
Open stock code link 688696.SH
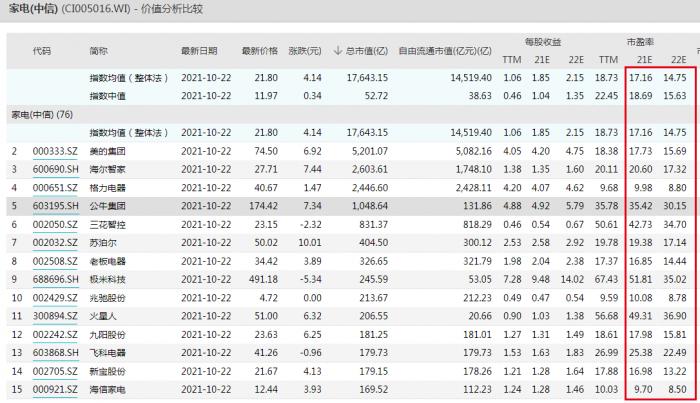click(x=55, y=279)
